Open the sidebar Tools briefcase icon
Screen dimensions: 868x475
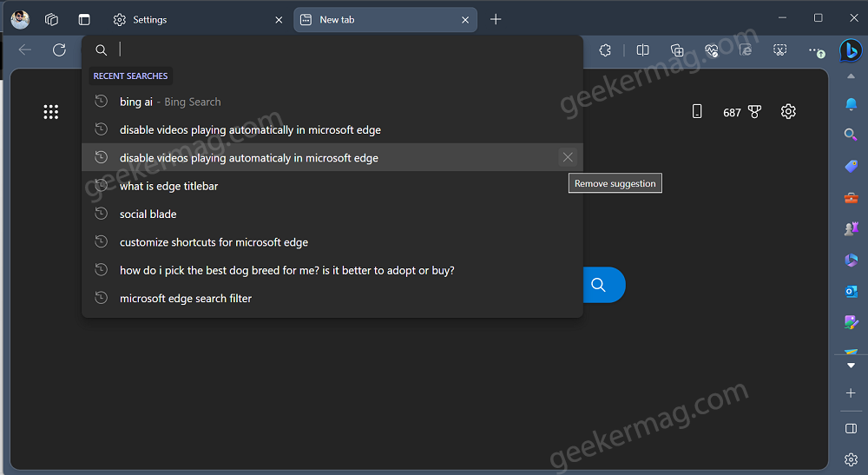(x=851, y=198)
